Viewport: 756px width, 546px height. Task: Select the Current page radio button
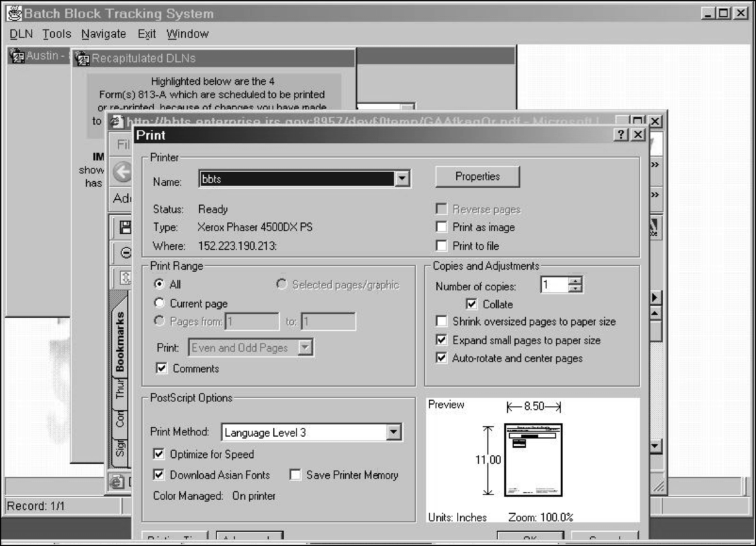click(x=159, y=303)
